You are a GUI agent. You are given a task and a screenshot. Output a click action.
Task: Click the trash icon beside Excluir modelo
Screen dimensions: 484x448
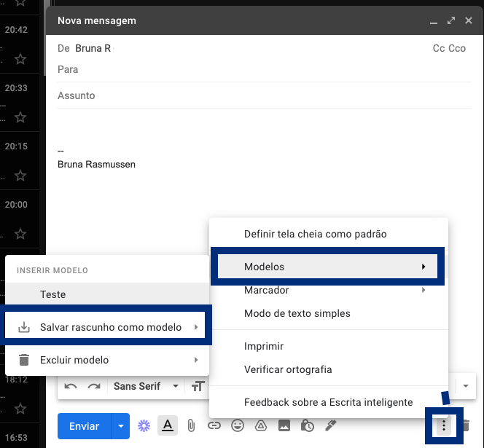coord(24,360)
